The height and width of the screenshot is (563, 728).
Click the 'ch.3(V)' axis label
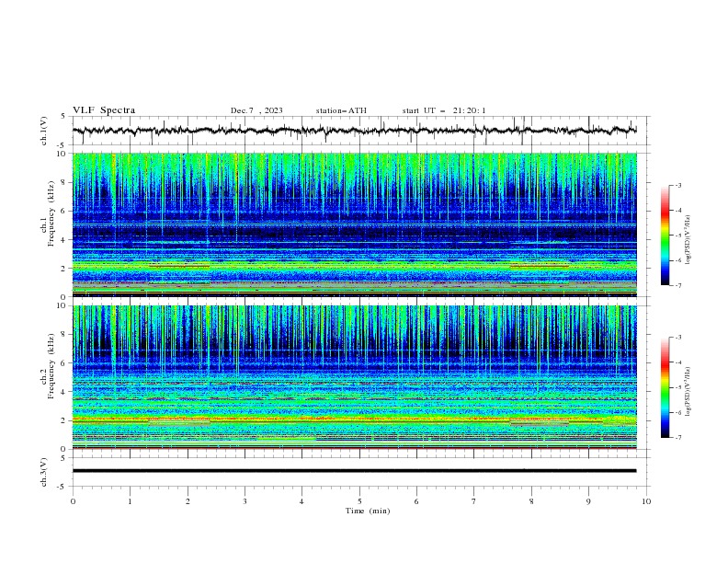(44, 472)
